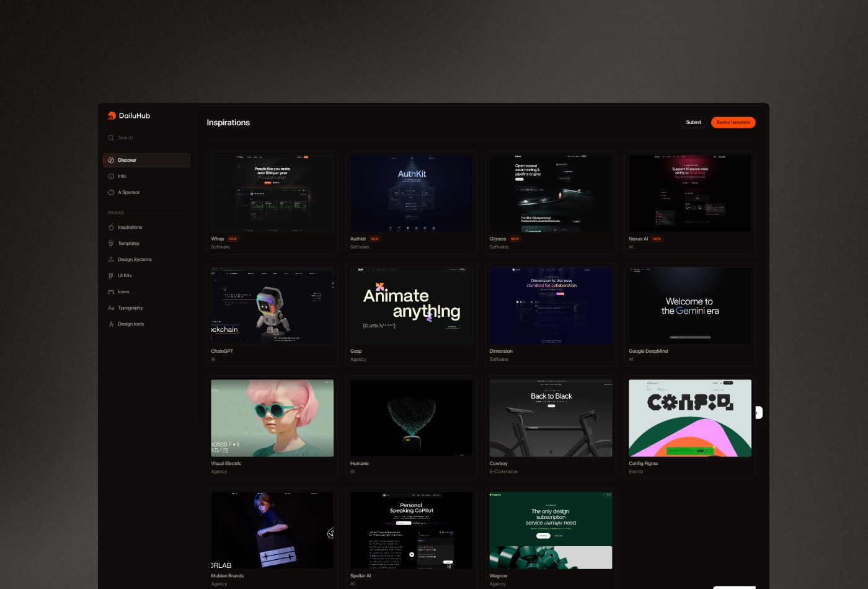Click the NEW badge beside Gitness

click(515, 239)
